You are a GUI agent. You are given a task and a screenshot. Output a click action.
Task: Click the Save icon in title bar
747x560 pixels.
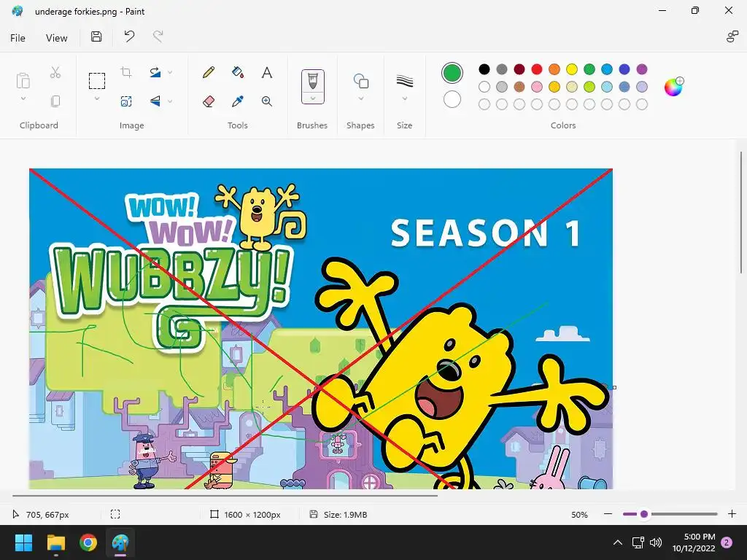[96, 36]
